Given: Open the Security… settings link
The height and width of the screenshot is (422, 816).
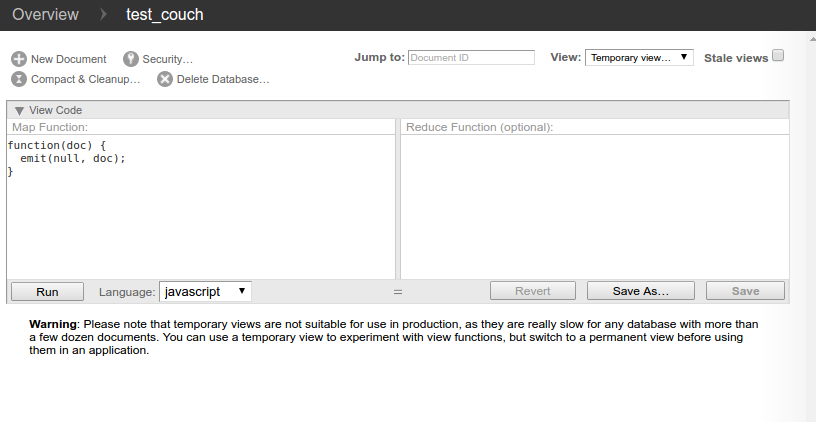Looking at the screenshot, I should pyautogui.click(x=168, y=59).
